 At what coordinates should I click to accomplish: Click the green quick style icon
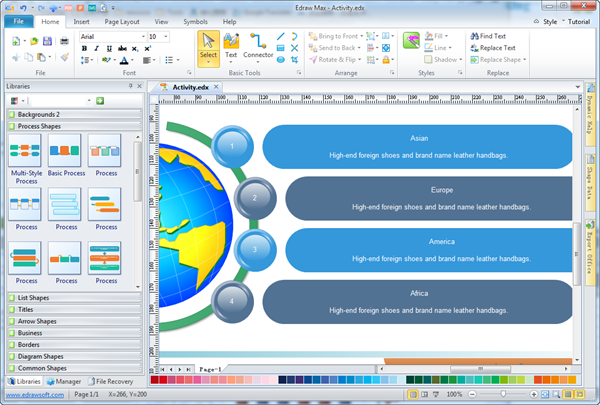[411, 41]
